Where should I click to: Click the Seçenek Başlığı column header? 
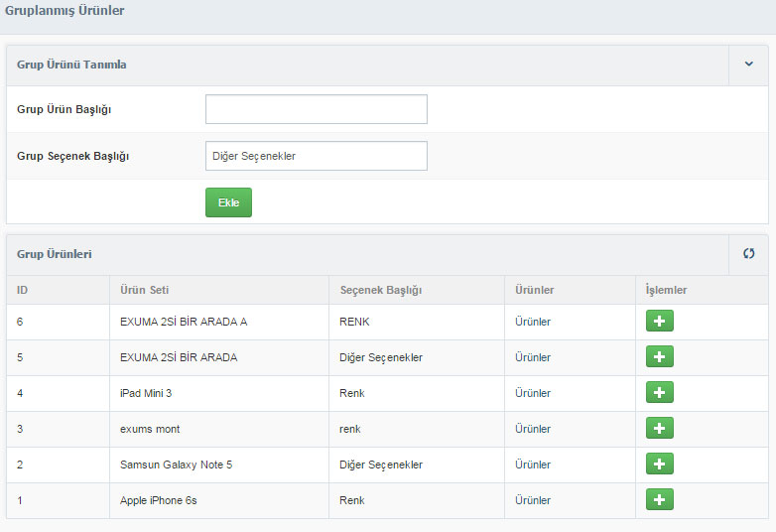click(381, 290)
